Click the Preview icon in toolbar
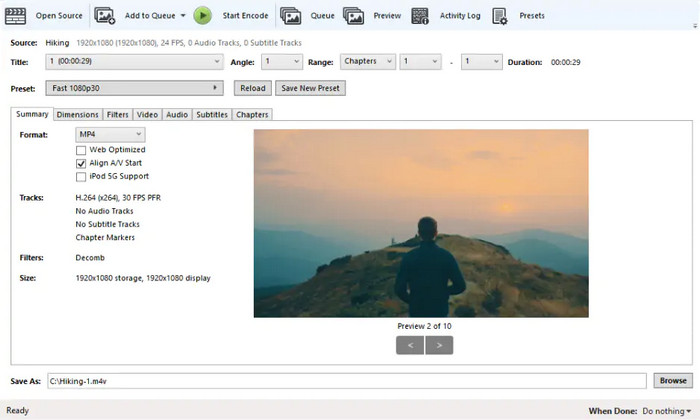 point(353,15)
